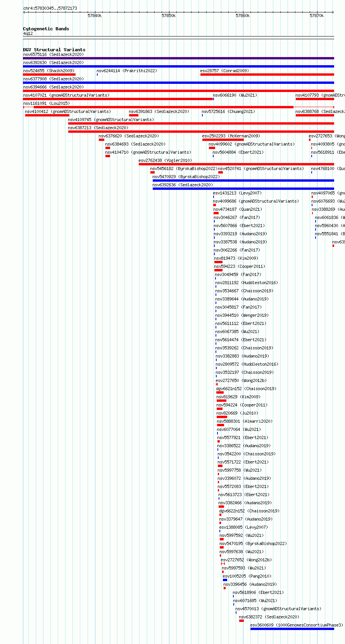
Task: Open dgv6621n152 (Chaisson2019) variant
Action: coord(246,389)
